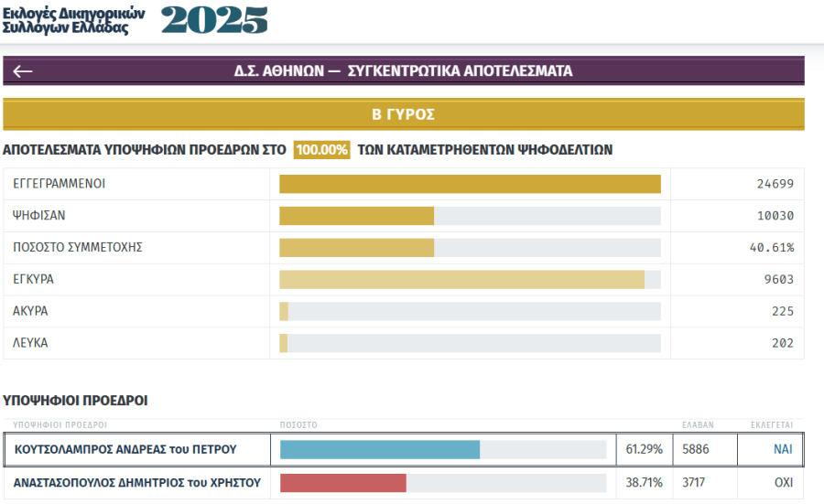Click the blue 61.29% percentage bar
This screenshot has width=824, height=504.
click(x=380, y=449)
